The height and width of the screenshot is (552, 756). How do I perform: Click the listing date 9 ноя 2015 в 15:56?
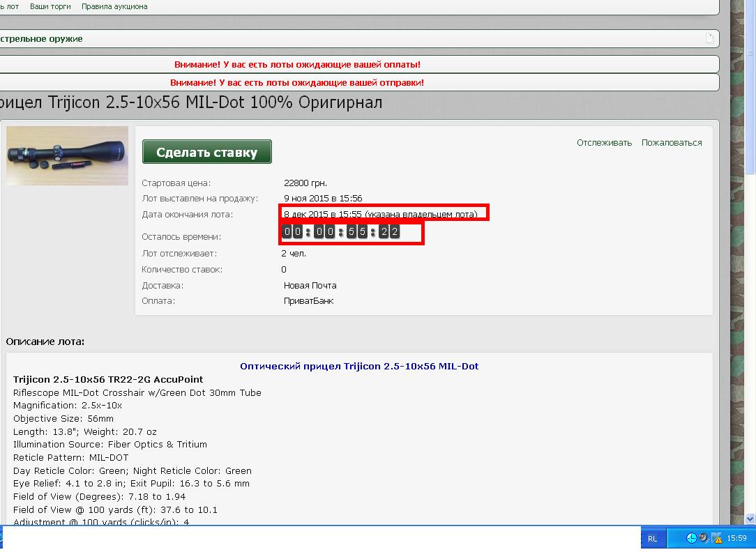click(x=323, y=199)
